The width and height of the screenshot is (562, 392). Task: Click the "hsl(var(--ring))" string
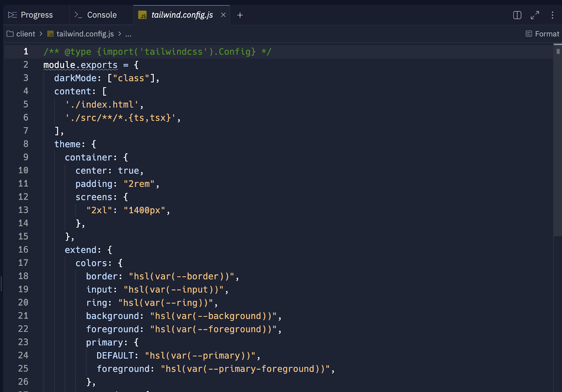point(166,303)
